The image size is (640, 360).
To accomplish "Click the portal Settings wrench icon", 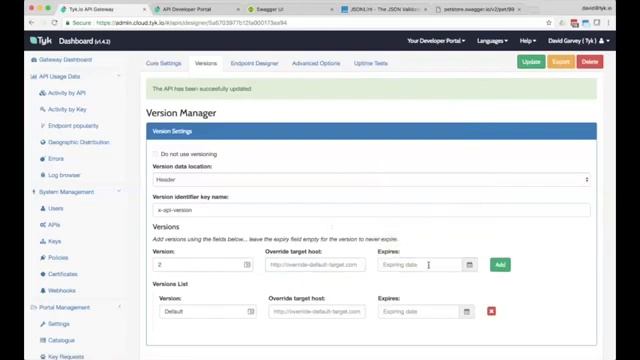I will pos(42,324).
